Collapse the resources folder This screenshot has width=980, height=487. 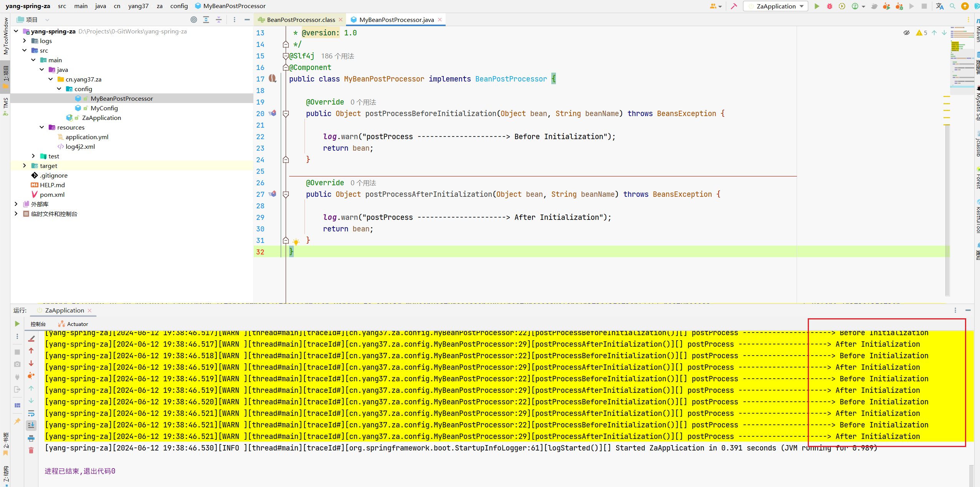[42, 127]
